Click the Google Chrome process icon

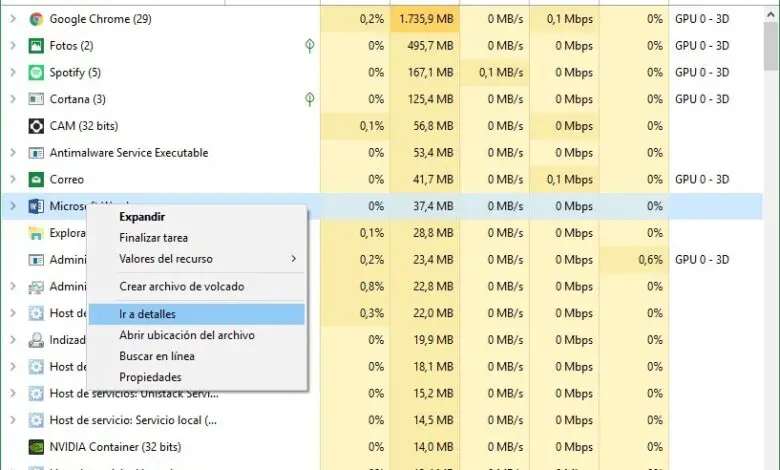(x=36, y=19)
